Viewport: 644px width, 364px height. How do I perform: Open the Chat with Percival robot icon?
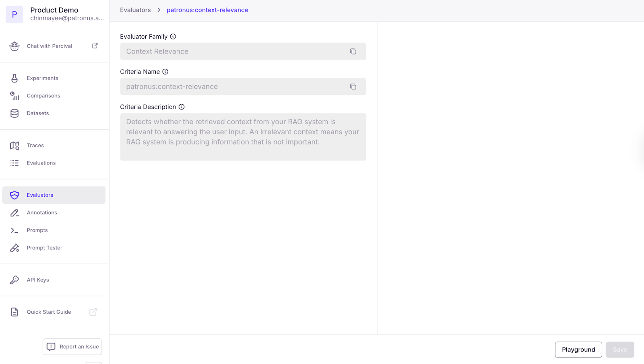click(x=14, y=46)
